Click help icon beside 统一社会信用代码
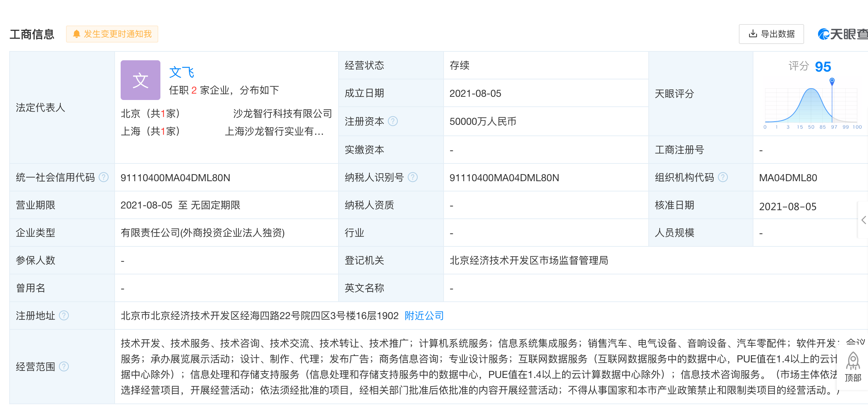 [x=104, y=177]
